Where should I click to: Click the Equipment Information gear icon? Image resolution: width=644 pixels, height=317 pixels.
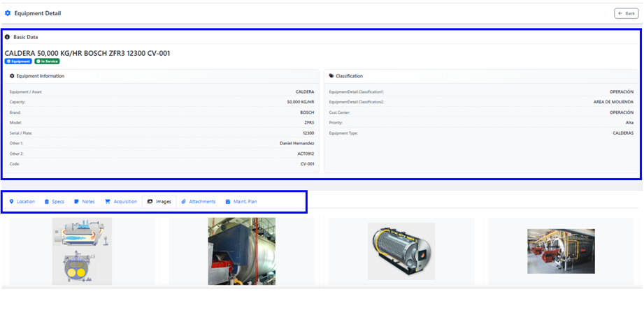coord(12,76)
